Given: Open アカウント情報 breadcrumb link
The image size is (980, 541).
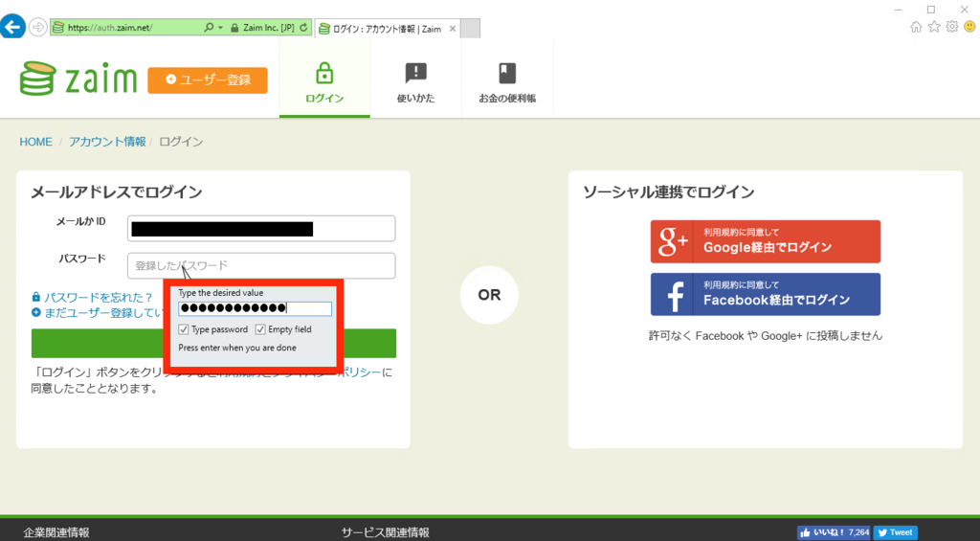Looking at the screenshot, I should (107, 142).
